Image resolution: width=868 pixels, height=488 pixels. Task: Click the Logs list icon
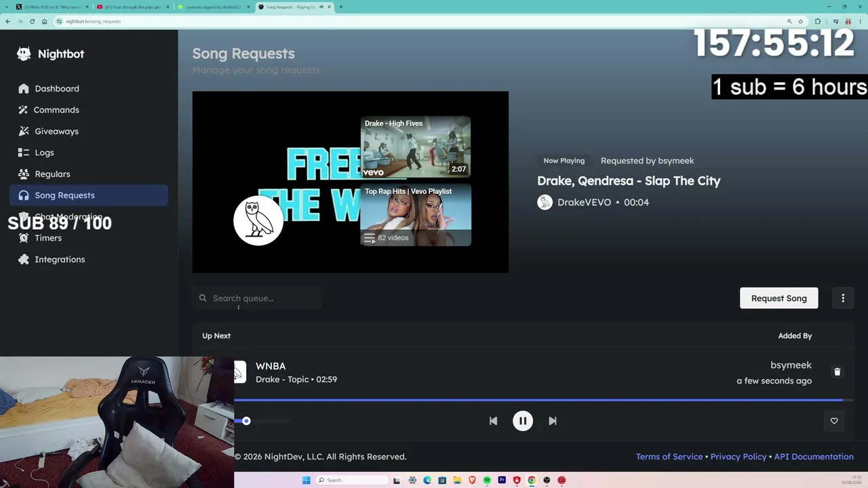[x=24, y=152]
